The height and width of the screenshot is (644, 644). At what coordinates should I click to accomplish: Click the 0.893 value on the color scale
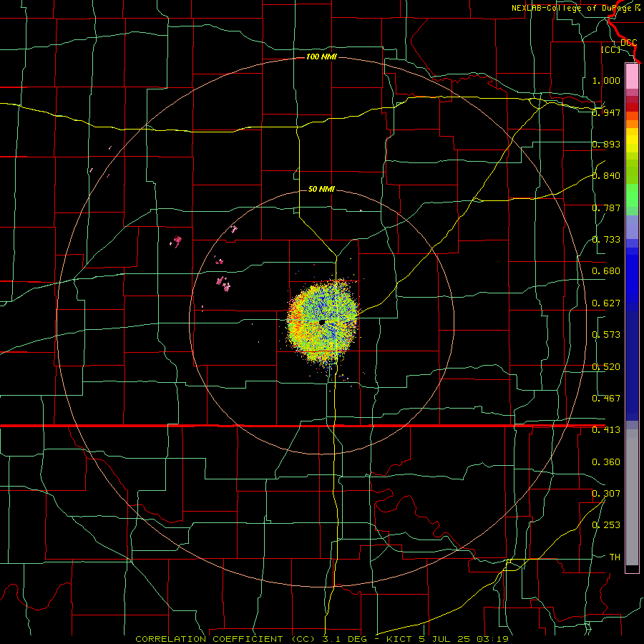pos(606,144)
